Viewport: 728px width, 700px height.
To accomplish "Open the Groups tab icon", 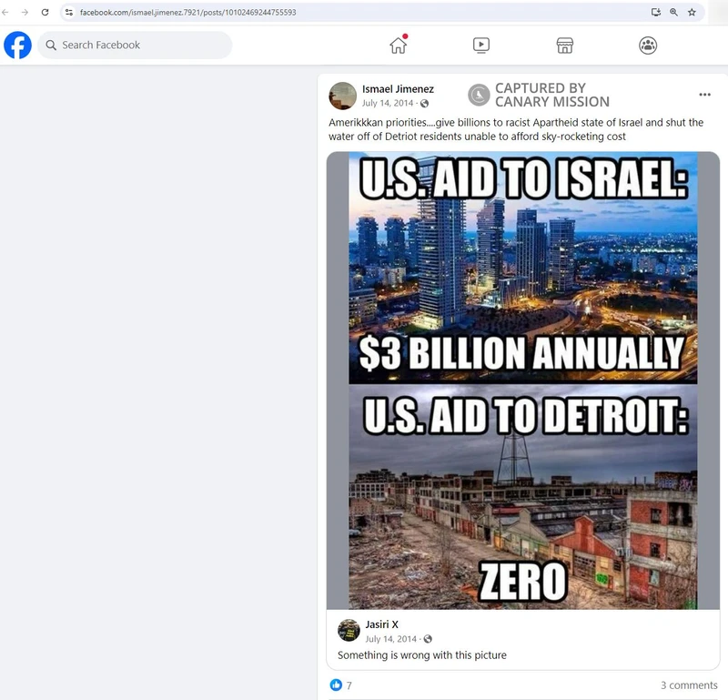I will (648, 45).
